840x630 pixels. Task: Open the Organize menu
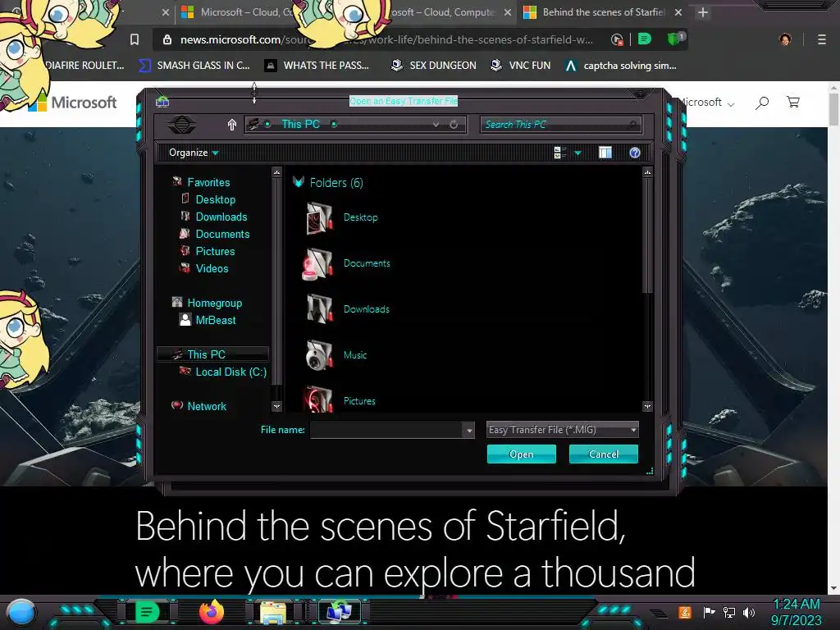click(194, 153)
